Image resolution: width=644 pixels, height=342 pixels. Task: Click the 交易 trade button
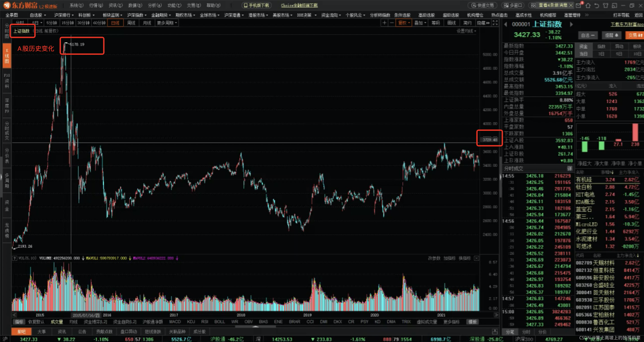[635, 35]
